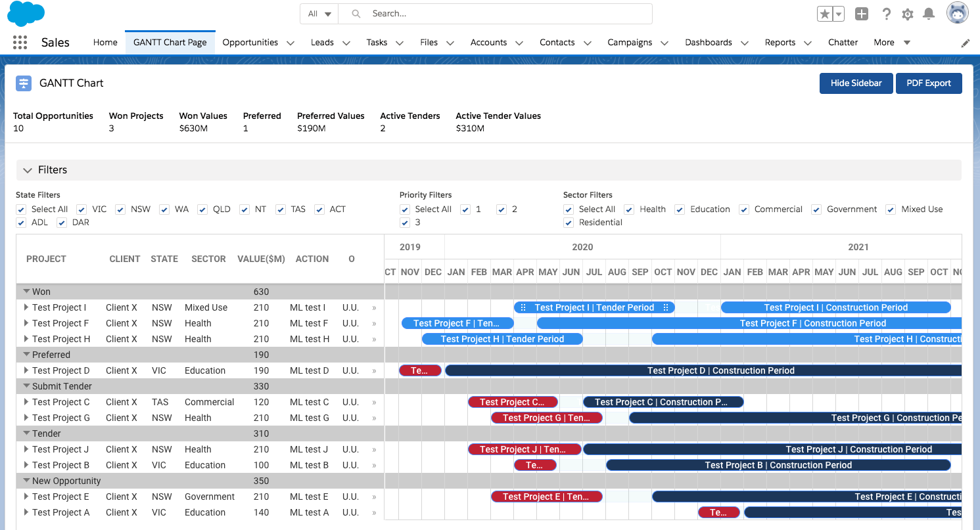This screenshot has width=980, height=530.
Task: Open the user profile avatar
Action: tap(958, 13)
